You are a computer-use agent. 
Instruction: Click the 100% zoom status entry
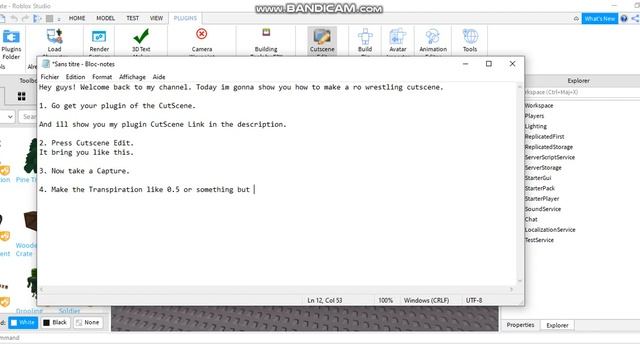[385, 300]
